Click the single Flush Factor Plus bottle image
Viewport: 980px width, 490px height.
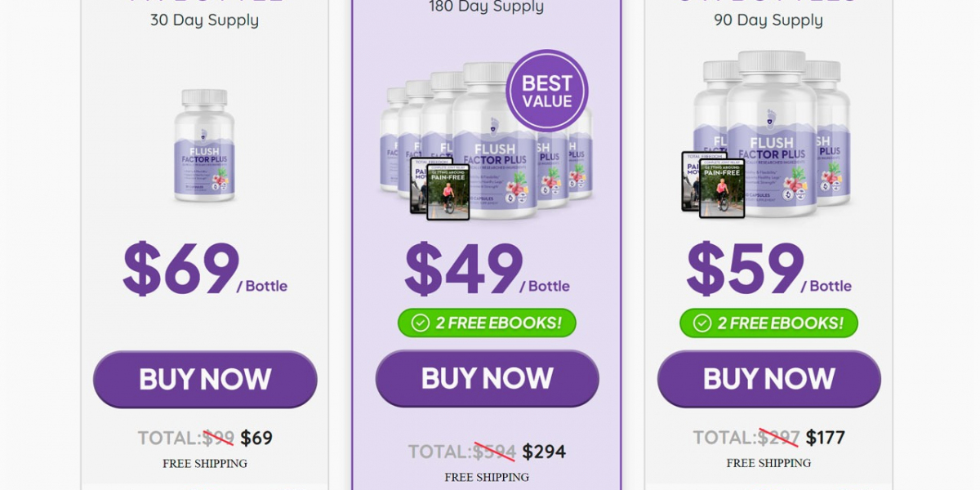pyautogui.click(x=204, y=146)
